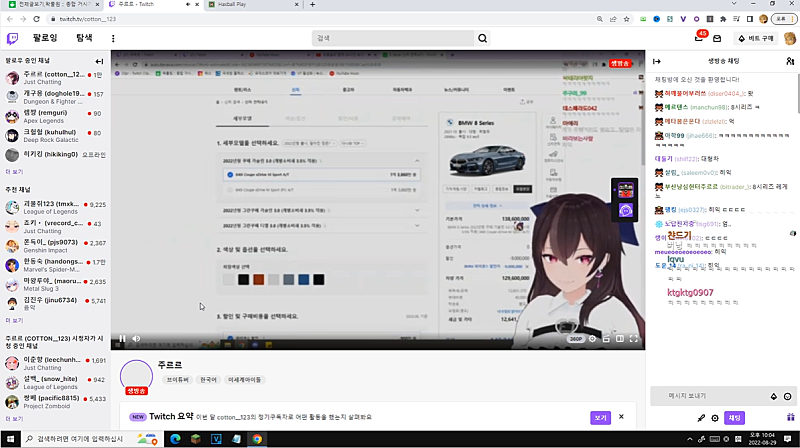
Task: Open the chat identity sword icon
Action: pos(702,418)
